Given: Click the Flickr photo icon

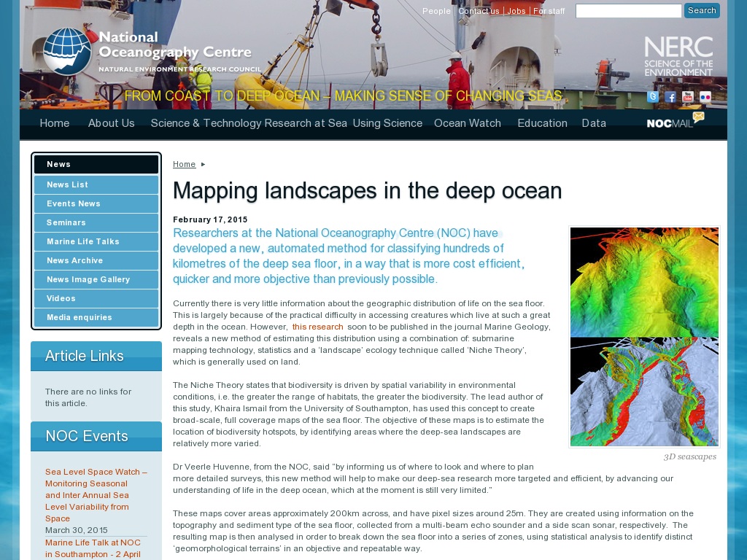Looking at the screenshot, I should coord(704,96).
